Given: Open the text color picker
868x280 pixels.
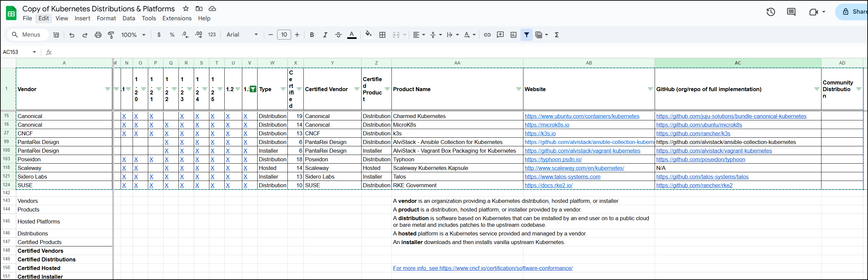Looking at the screenshot, I should 352,35.
